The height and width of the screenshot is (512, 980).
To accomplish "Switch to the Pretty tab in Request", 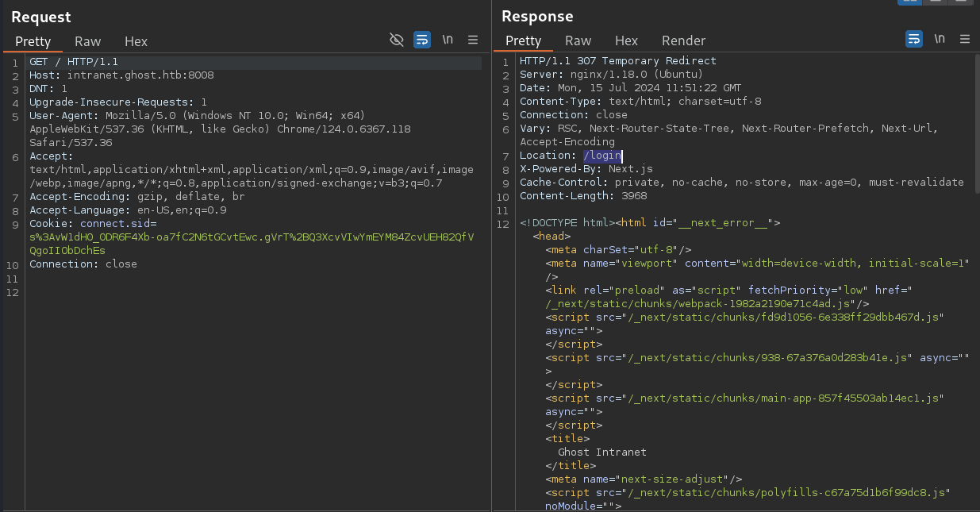I will 33,41.
